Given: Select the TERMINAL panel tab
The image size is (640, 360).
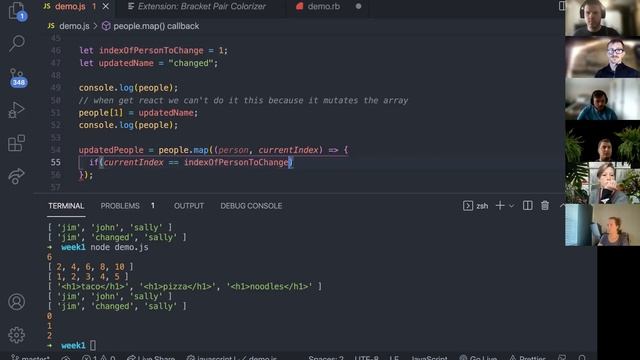Looking at the screenshot, I should 66,206.
